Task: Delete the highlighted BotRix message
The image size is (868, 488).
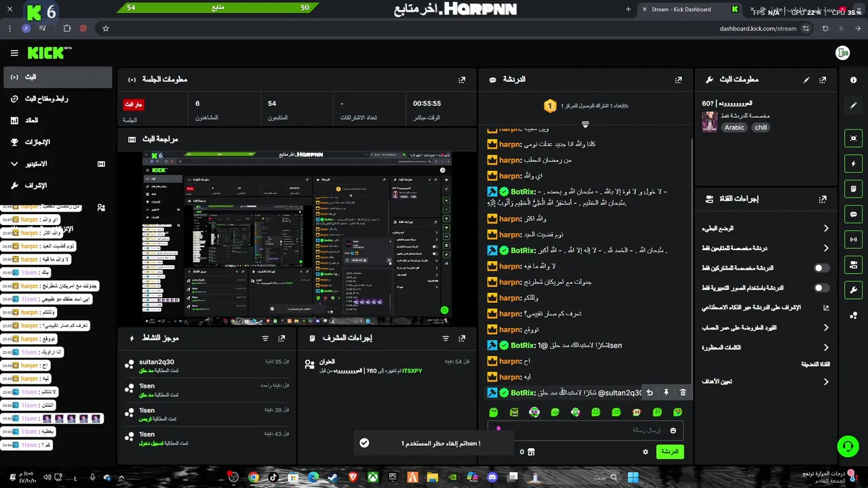Action: [x=683, y=392]
